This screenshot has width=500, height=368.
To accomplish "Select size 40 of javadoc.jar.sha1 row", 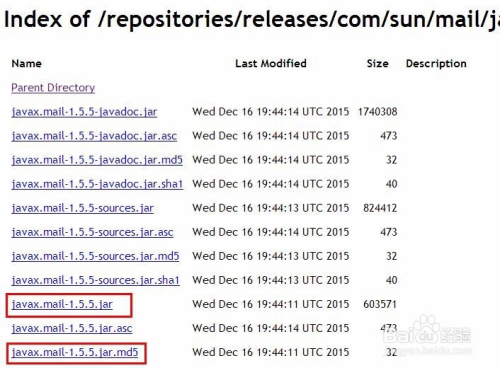I will coord(392,184).
